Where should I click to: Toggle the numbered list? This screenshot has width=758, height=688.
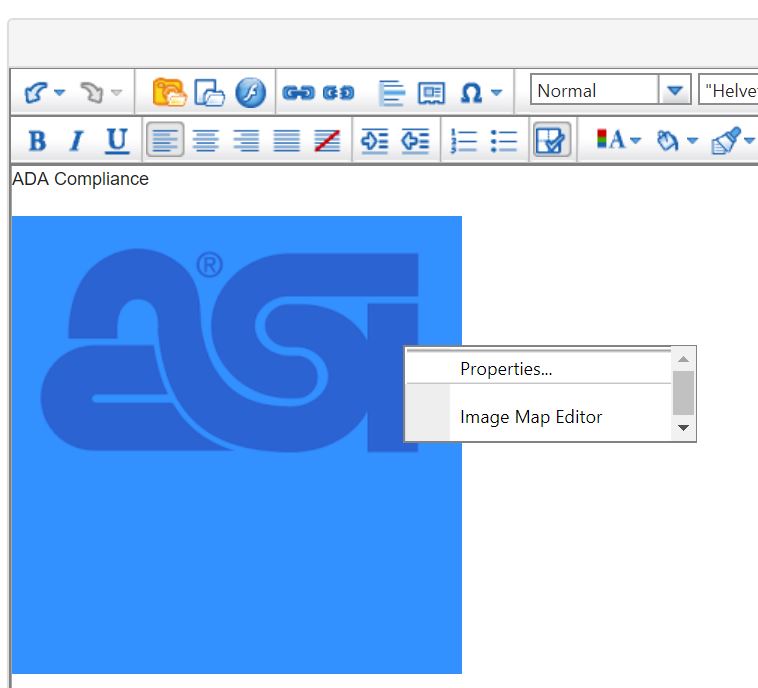point(463,141)
